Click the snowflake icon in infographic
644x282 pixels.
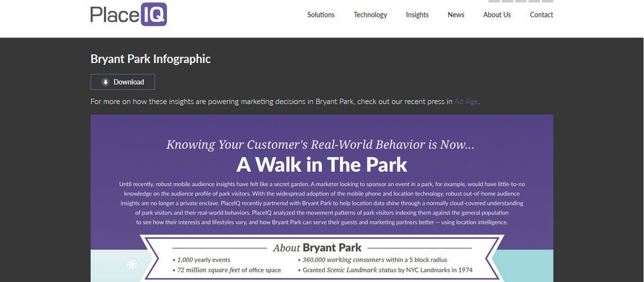point(132,265)
